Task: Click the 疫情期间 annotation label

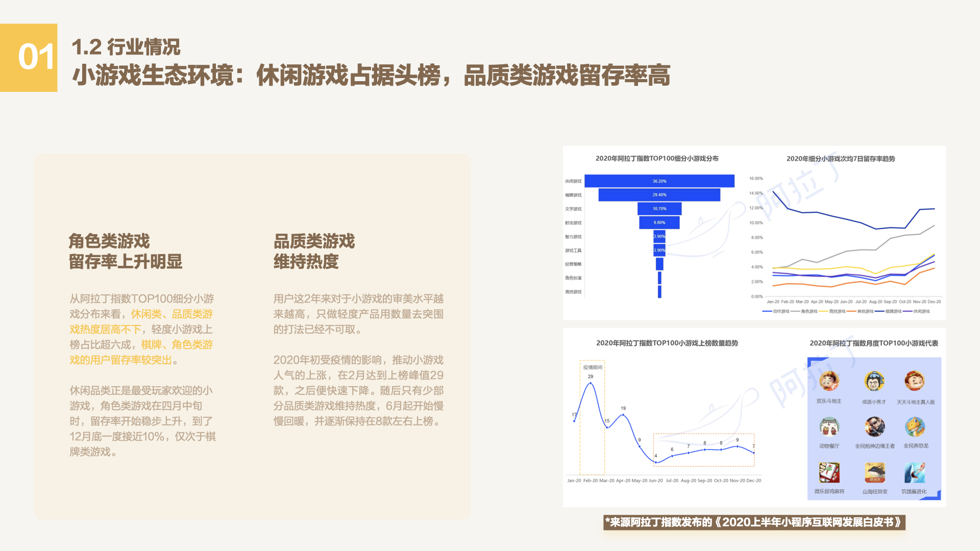Action: [593, 367]
